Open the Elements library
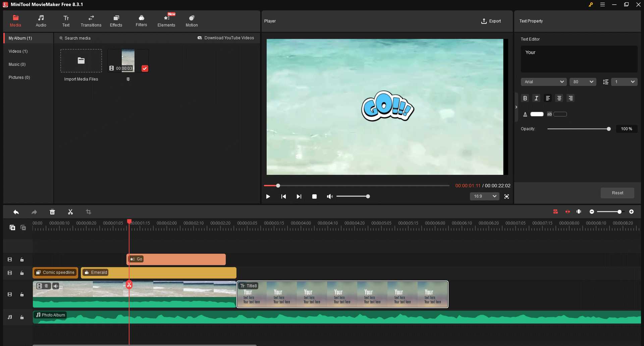Screen dimensions: 644x346 tap(166, 21)
